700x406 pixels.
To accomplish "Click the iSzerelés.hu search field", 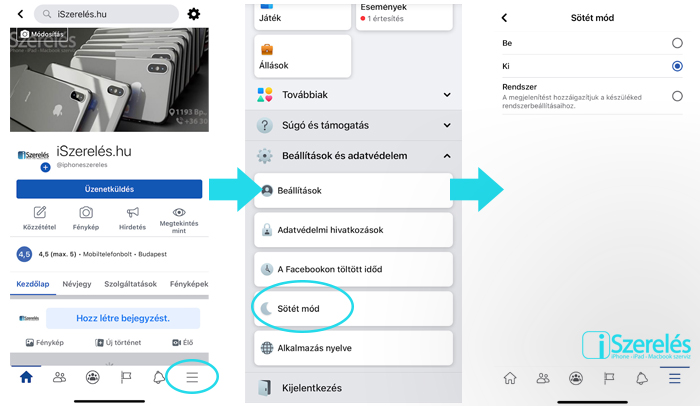I will coord(106,14).
